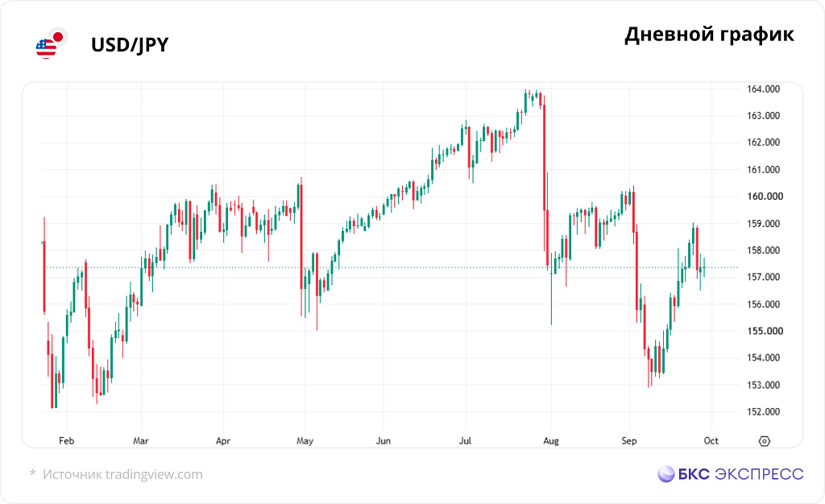Click the July peak candle near 164
The image size is (825, 504).
click(525, 101)
